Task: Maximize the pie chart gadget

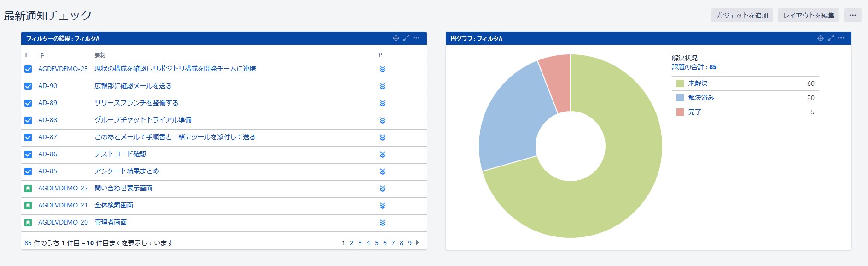Action: point(831,38)
